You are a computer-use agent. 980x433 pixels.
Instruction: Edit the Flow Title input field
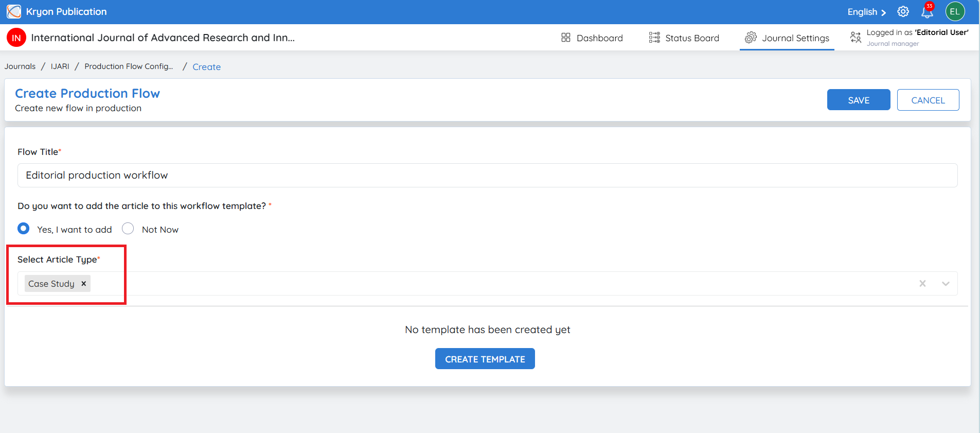488,176
